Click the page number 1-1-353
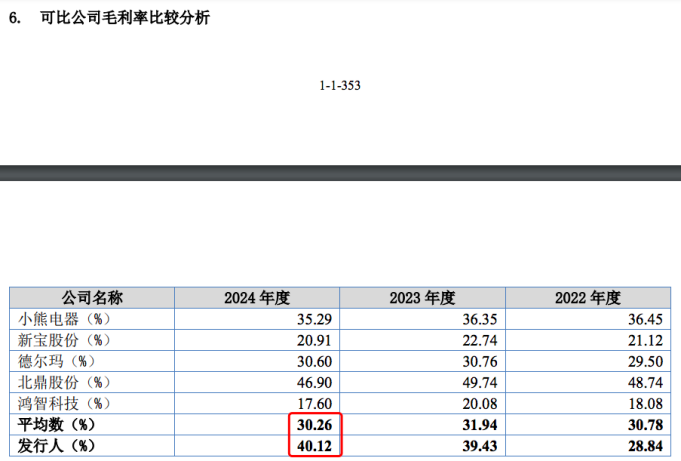 pos(340,86)
